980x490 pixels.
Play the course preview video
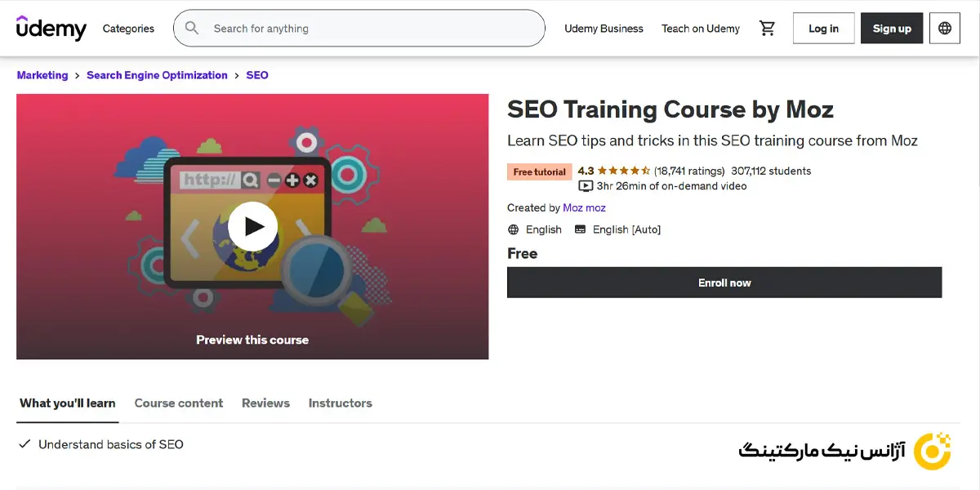coord(252,226)
